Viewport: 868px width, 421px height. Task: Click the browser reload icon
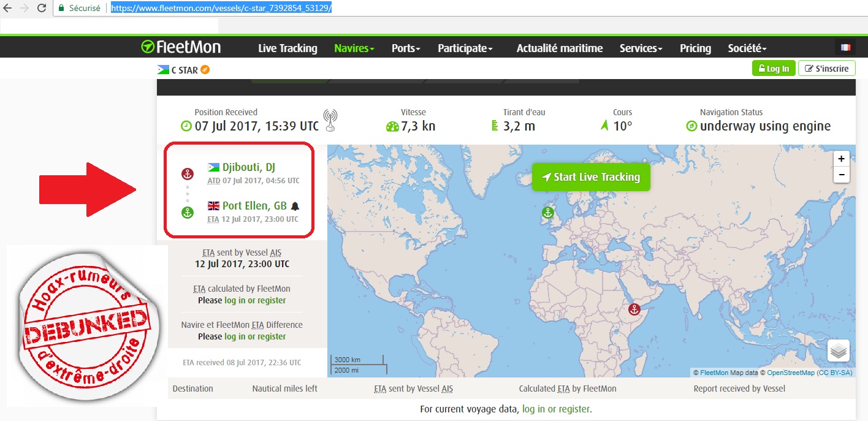point(42,9)
